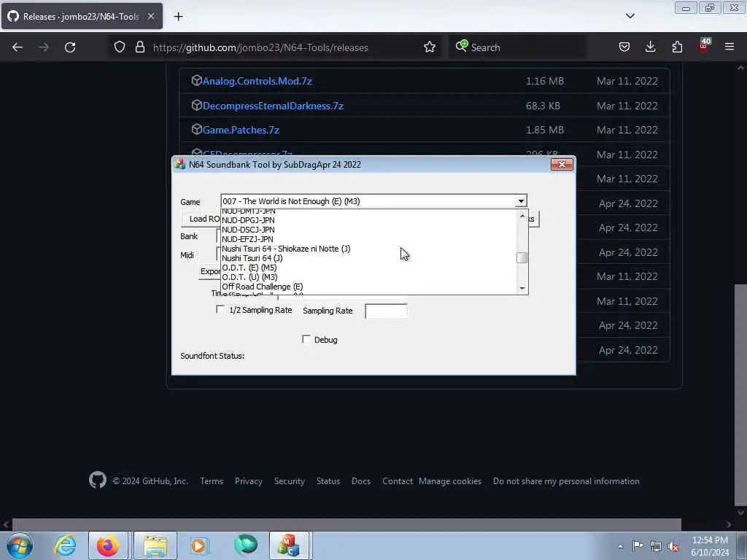The image size is (747, 560).
Task: Open Windows Explorer folder taskbar icon
Action: pos(155,545)
